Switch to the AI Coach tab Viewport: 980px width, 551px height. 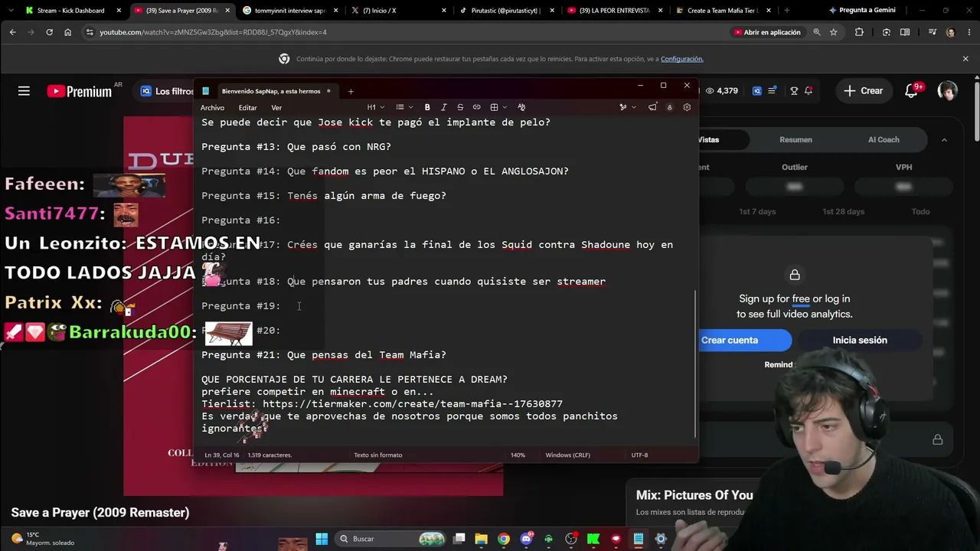click(884, 140)
